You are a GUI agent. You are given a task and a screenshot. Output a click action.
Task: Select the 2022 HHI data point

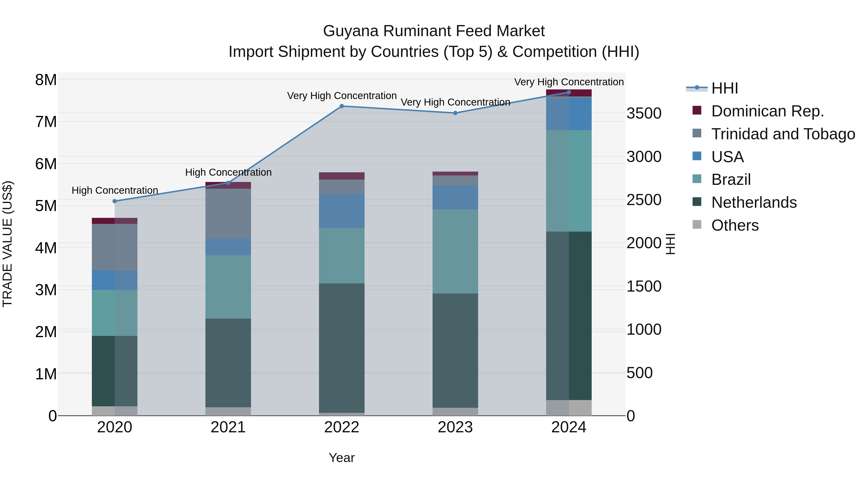(342, 106)
